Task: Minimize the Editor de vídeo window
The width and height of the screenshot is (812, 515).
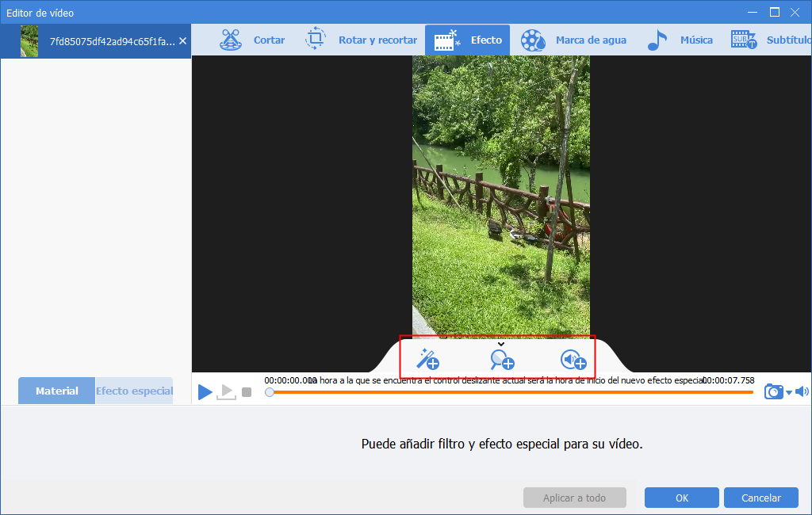Action: (x=753, y=12)
